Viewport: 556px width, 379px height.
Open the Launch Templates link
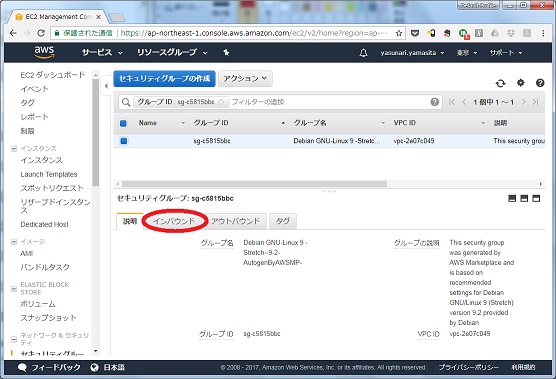(x=49, y=174)
